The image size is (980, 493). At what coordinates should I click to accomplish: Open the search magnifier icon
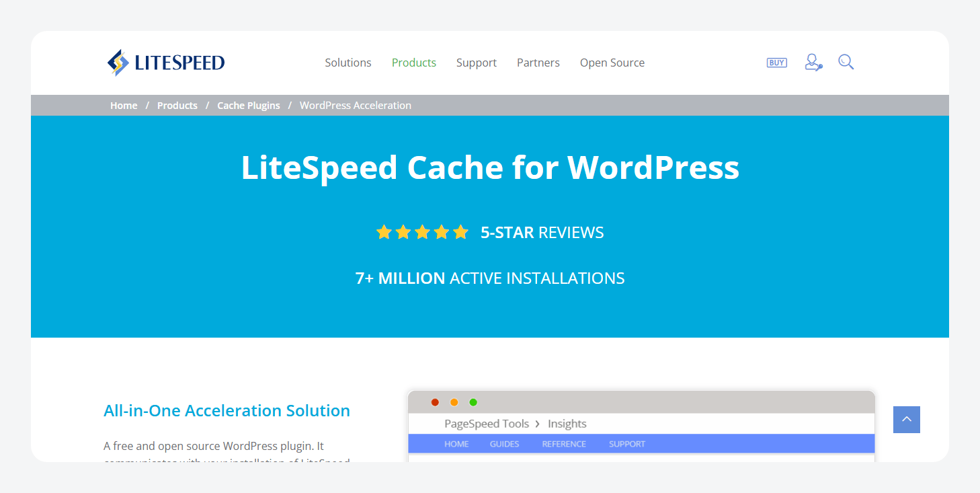(846, 62)
